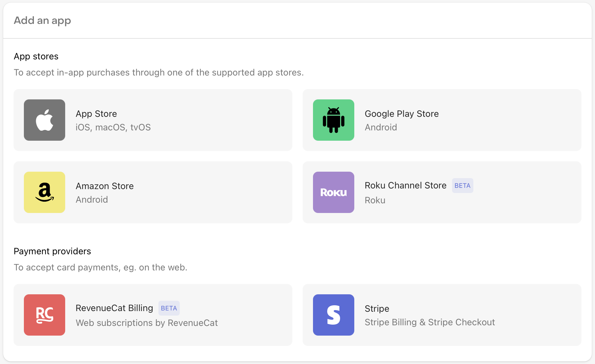Choose the RevenueCat Billing title
This screenshot has height=364, width=595.
pos(114,308)
